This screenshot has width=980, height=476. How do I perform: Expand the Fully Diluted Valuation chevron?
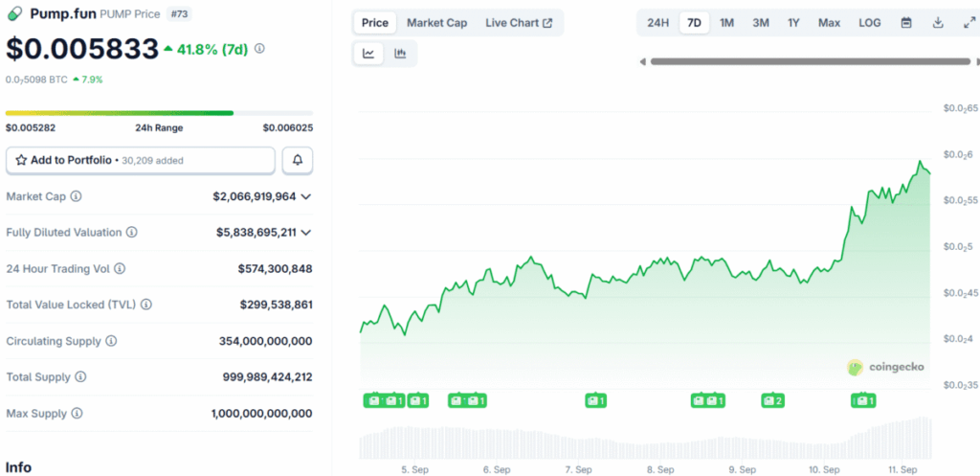point(305,233)
